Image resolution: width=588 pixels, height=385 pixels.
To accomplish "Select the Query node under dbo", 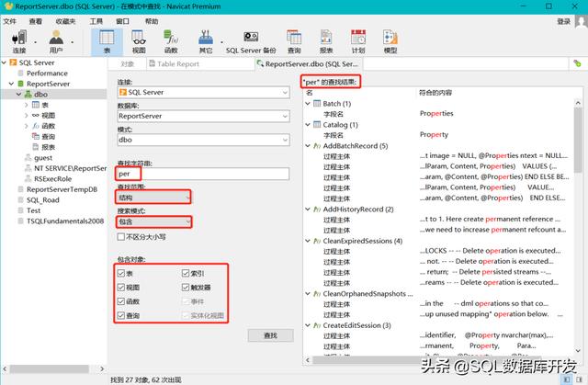I will click(x=48, y=137).
